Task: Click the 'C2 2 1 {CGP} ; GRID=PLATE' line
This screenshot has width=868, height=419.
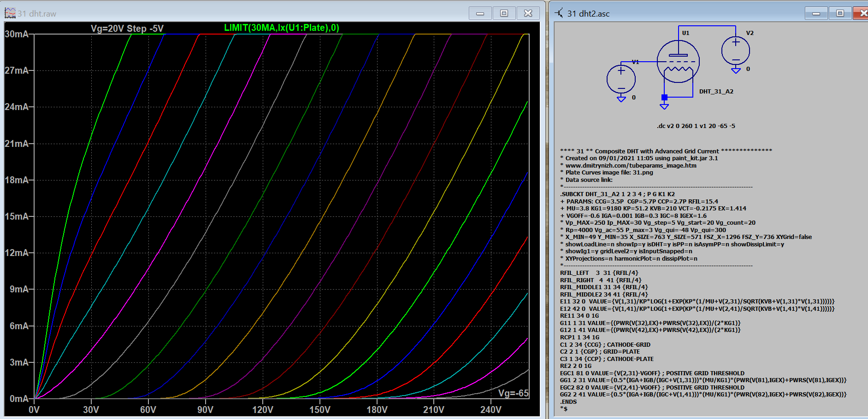Action: point(600,352)
